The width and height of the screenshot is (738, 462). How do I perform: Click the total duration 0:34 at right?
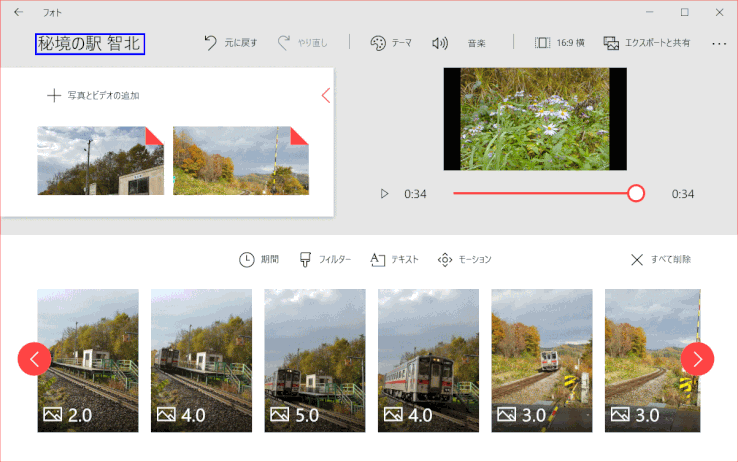pyautogui.click(x=682, y=194)
